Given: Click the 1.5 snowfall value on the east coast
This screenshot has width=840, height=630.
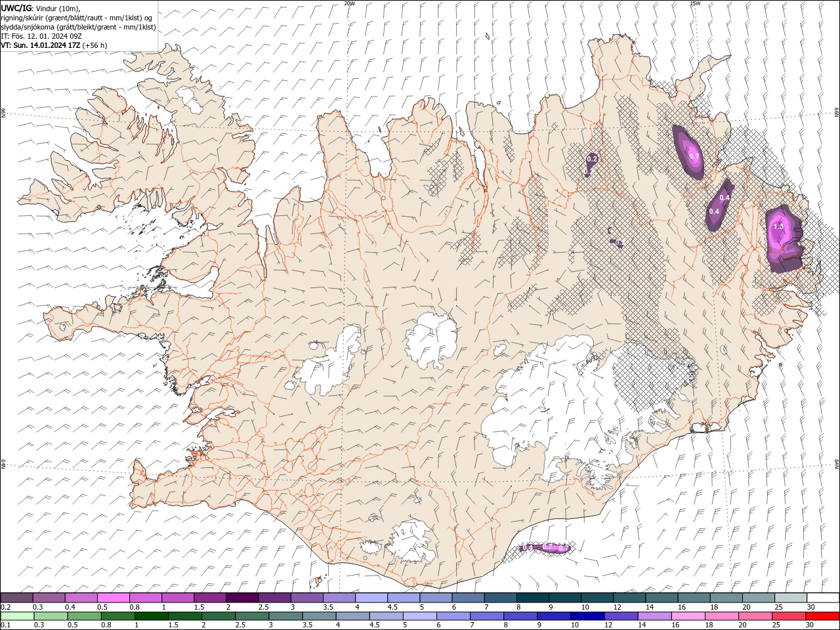Looking at the screenshot, I should click(778, 226).
